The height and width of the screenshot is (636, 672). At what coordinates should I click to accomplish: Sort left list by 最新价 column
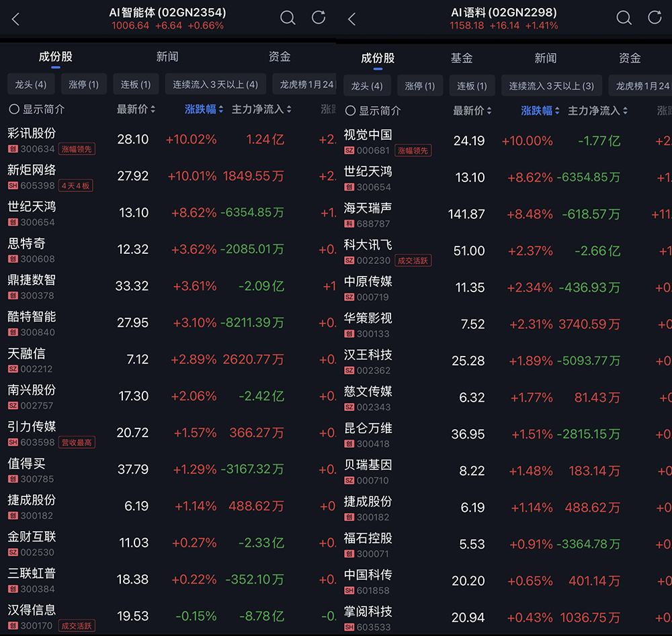[136, 109]
